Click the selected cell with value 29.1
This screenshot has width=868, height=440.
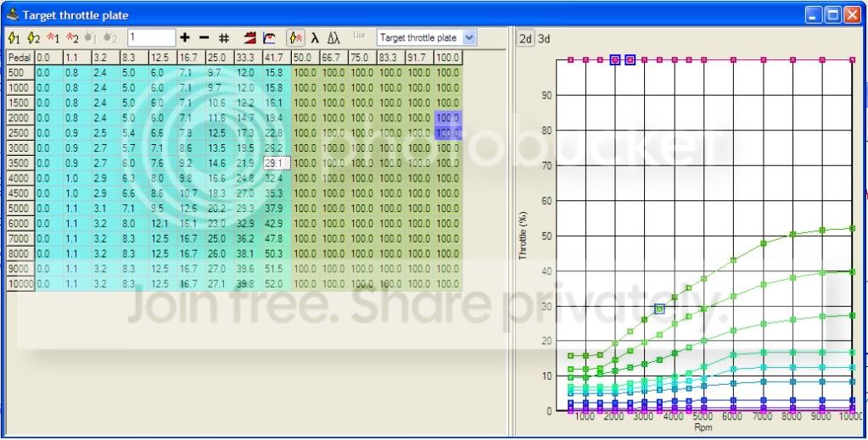pos(276,163)
